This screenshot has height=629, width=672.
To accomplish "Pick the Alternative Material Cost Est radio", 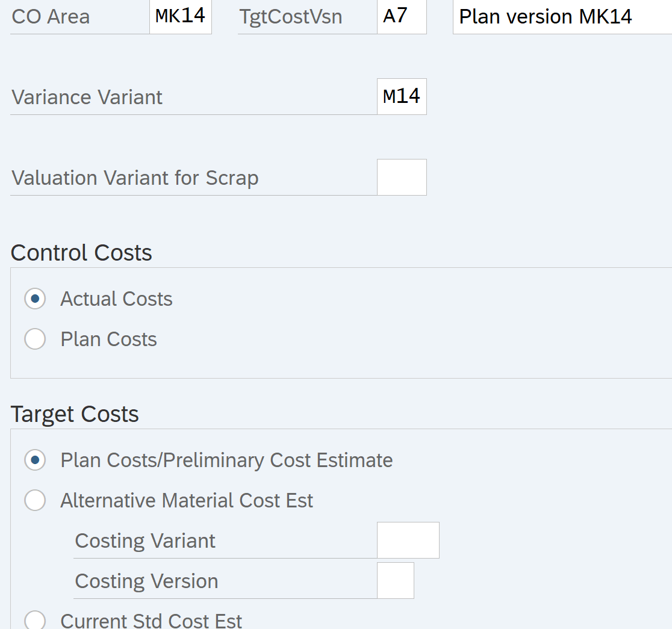I will [x=35, y=501].
